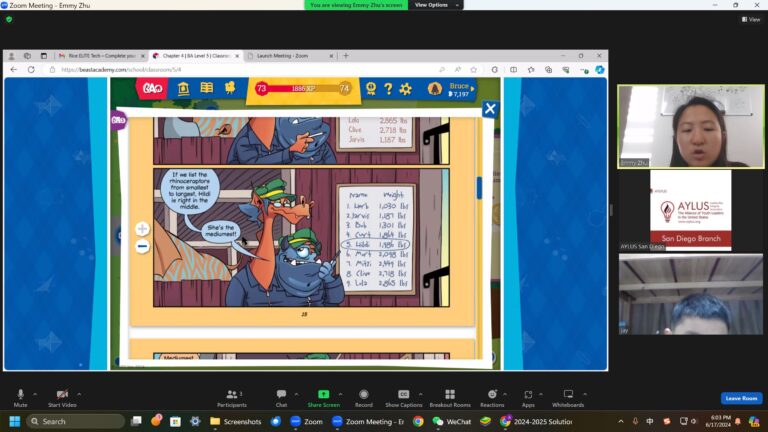Bookmark this page with the star icon
768x432 pixels.
click(474, 70)
